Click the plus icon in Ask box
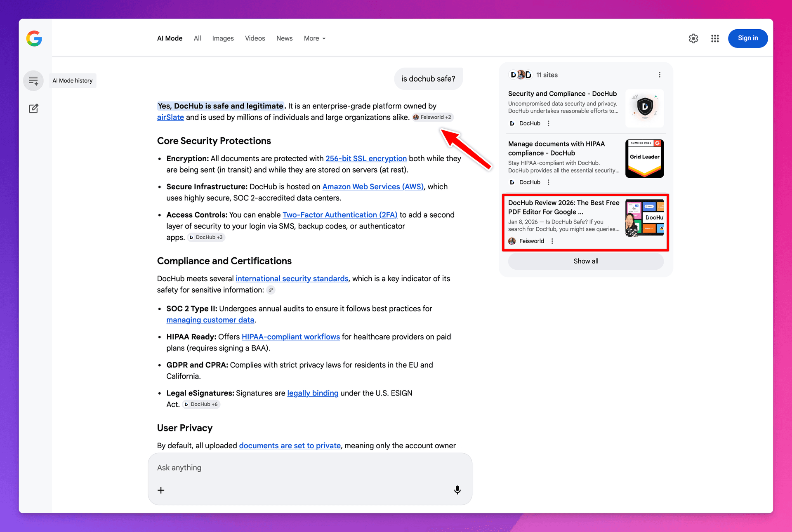The image size is (792, 532). pyautogui.click(x=161, y=490)
